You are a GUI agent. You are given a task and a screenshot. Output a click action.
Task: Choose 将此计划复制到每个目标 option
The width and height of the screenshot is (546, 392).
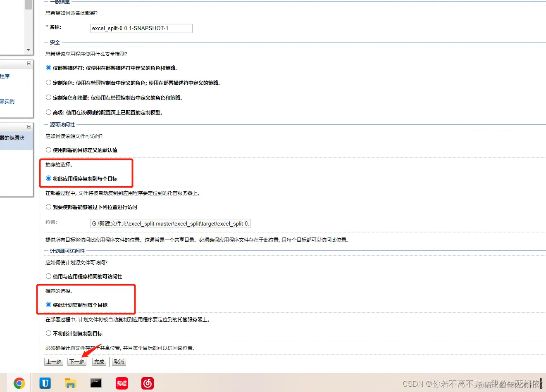coord(49,305)
